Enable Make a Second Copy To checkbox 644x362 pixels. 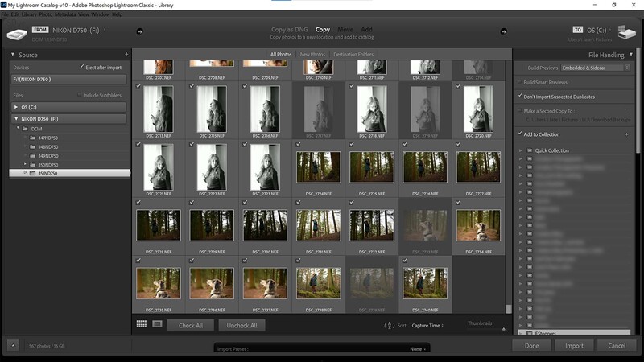pos(520,110)
